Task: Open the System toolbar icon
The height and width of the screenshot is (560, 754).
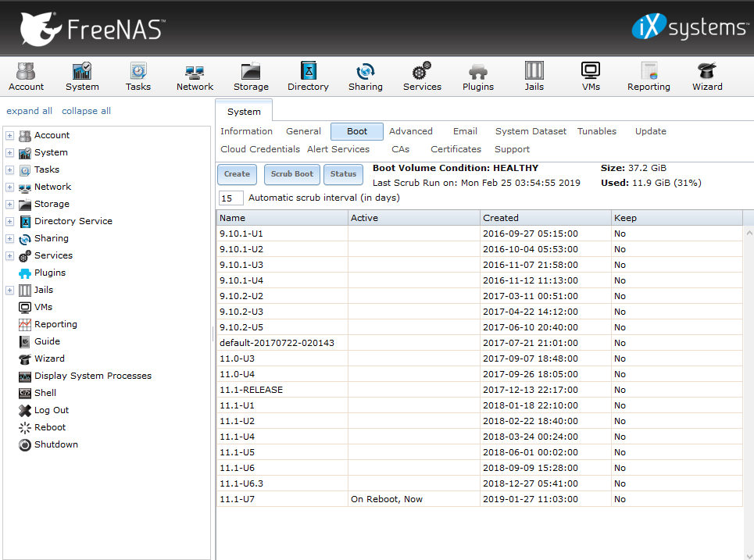Action: point(82,77)
